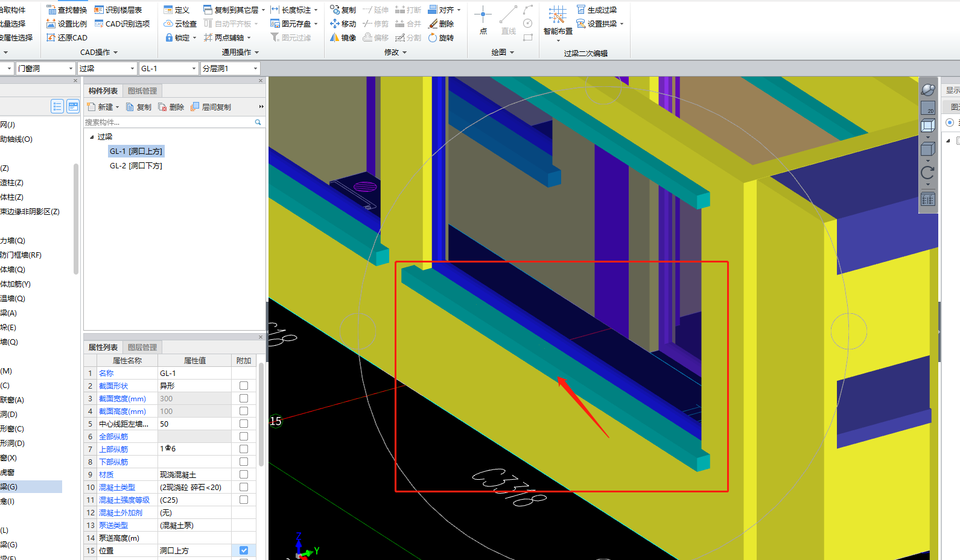The width and height of the screenshot is (960, 560).
Task: Collapse the 过梁 tree node
Action: [x=92, y=137]
